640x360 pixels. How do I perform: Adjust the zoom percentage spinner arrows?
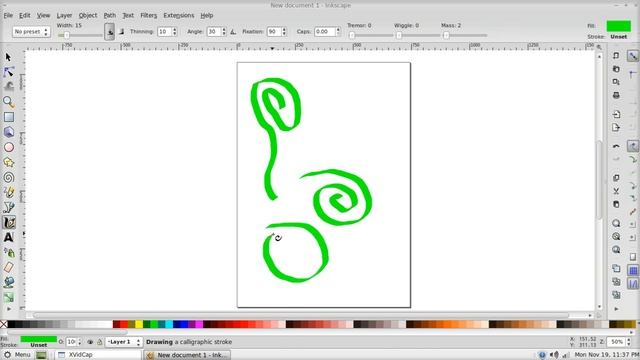point(629,342)
